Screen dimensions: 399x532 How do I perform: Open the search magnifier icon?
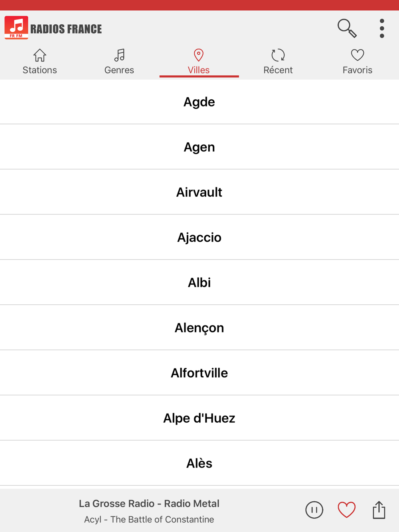point(347,28)
